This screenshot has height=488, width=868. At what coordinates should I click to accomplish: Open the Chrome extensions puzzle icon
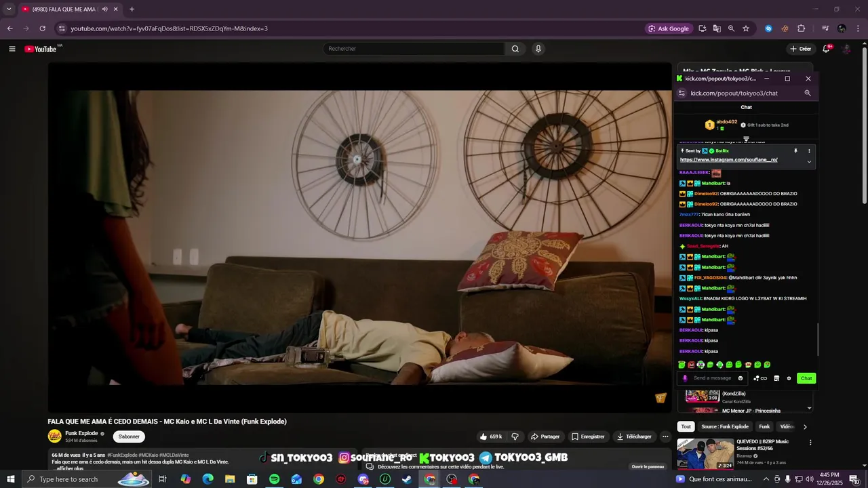point(801,28)
